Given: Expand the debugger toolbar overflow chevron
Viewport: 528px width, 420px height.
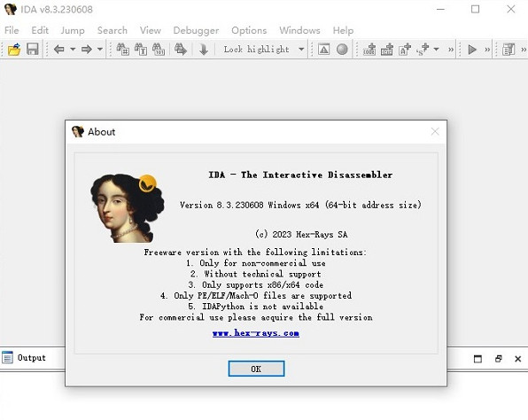Looking at the screenshot, I should pos(487,50).
